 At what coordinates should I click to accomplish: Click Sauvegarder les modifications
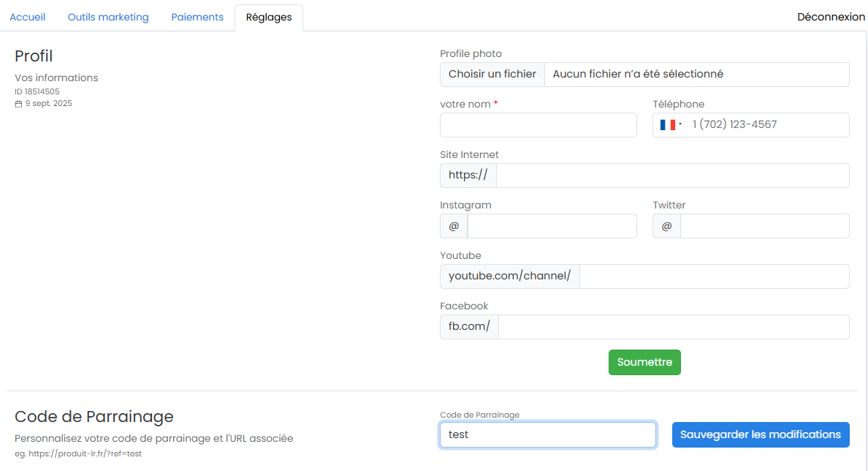(x=760, y=434)
